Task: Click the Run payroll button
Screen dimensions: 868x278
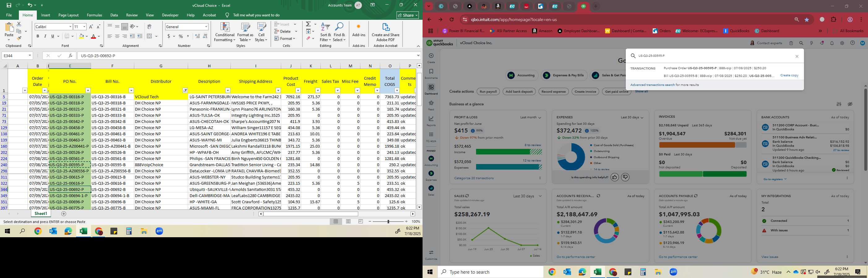Action: [x=488, y=91]
